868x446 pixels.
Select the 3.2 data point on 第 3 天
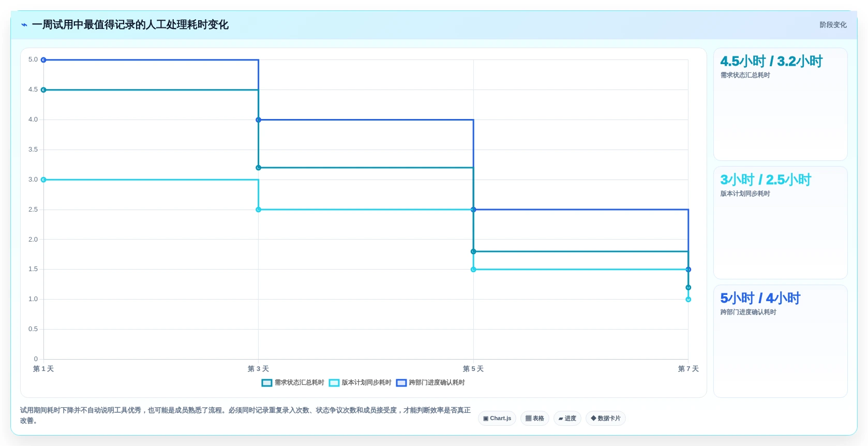(x=259, y=168)
